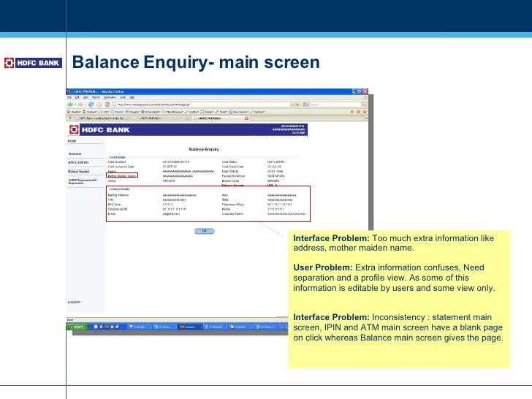Open Images item in developer toolbar
This screenshot has width=532, height=399.
pos(132,112)
